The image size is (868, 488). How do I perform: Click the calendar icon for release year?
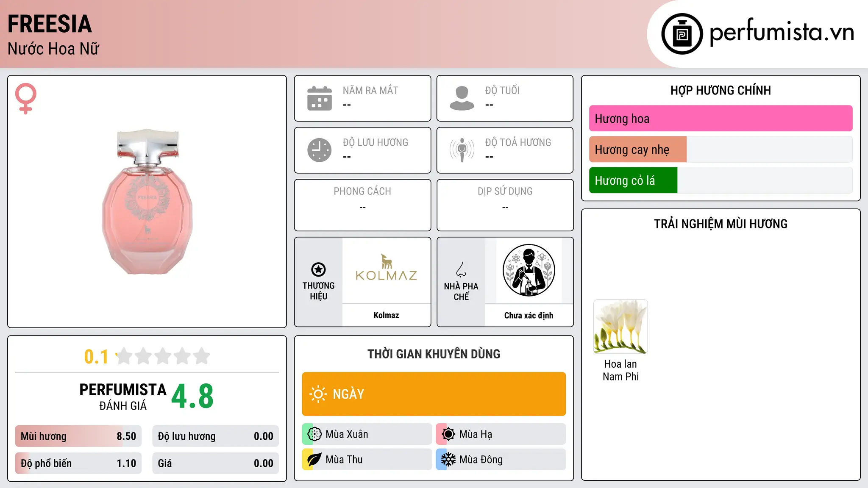(x=320, y=98)
